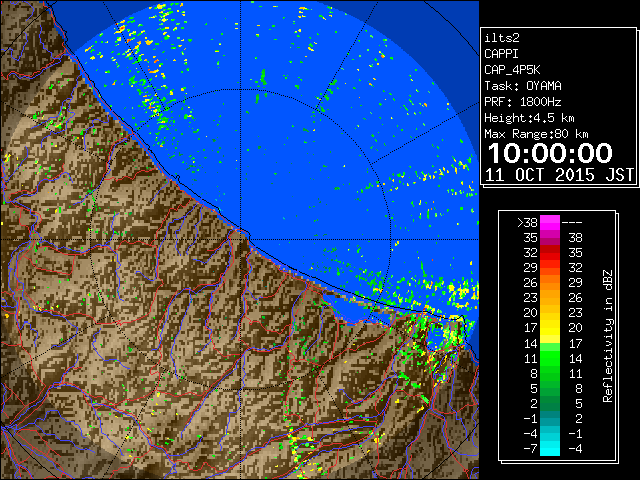This screenshot has width=640, height=480.
Task: Click the 10:00:00 timestamp
Action: [550, 153]
